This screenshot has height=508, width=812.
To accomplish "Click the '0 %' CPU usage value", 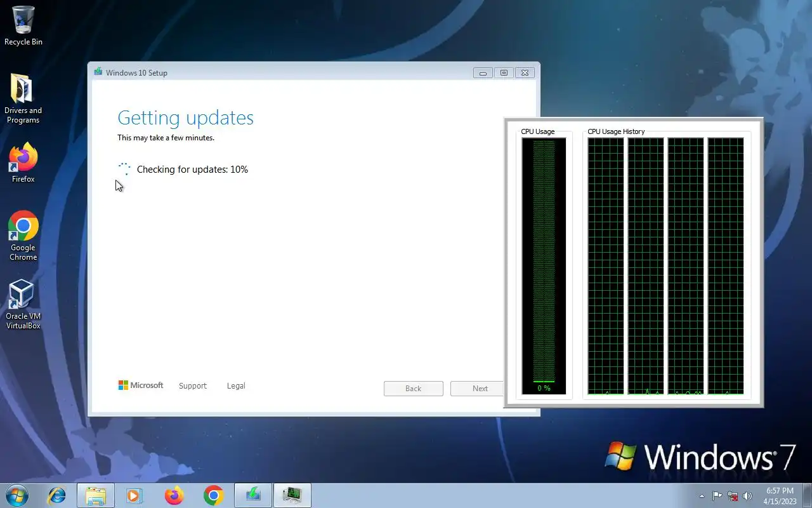I will click(x=544, y=388).
